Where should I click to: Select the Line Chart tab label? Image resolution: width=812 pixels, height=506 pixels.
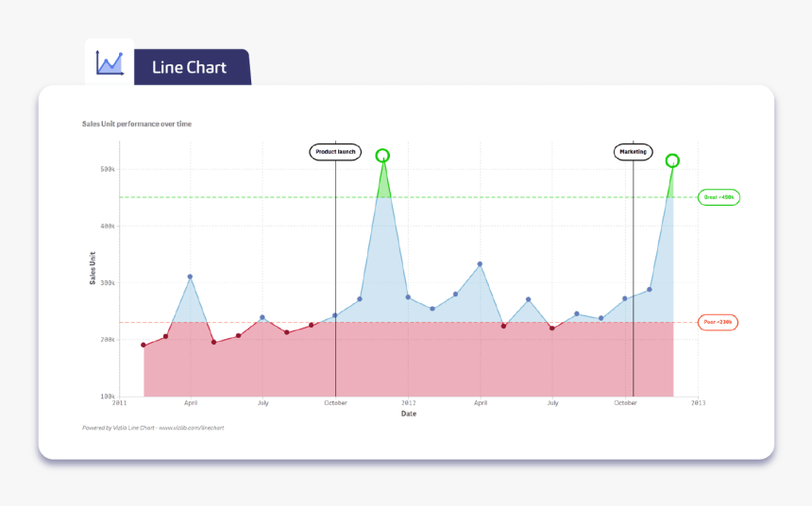(x=189, y=67)
